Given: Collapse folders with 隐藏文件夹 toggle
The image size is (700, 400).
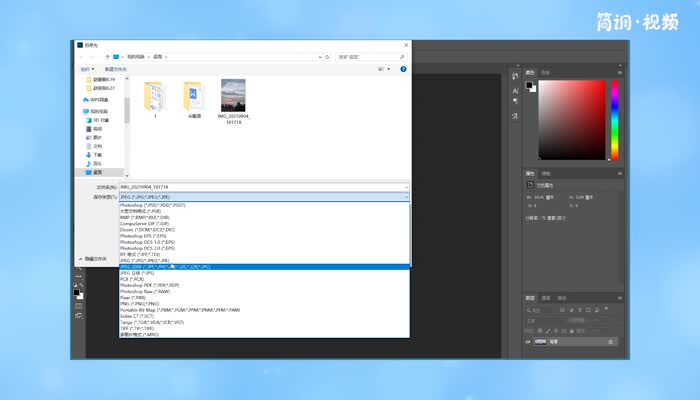Looking at the screenshot, I should pyautogui.click(x=94, y=259).
